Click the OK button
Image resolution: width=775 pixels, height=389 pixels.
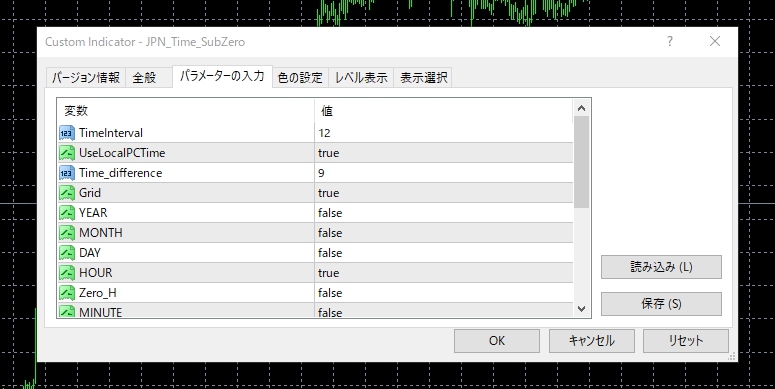click(497, 341)
